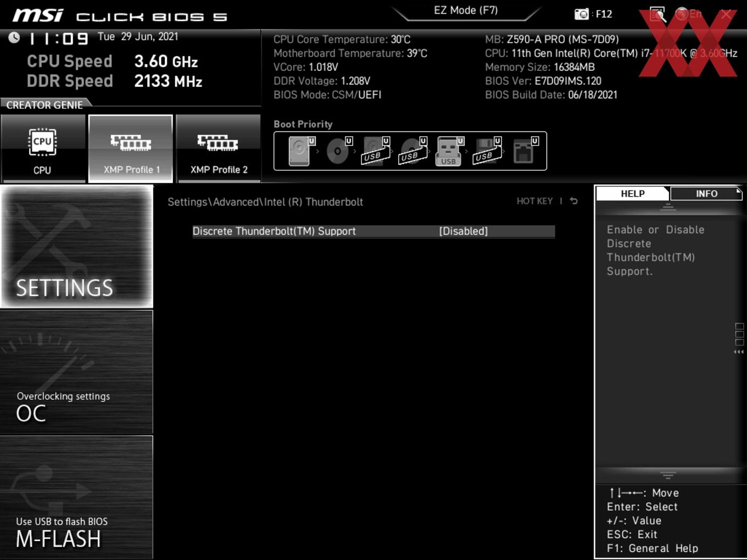Click the Boot Priority heading
The height and width of the screenshot is (560, 747).
click(303, 124)
